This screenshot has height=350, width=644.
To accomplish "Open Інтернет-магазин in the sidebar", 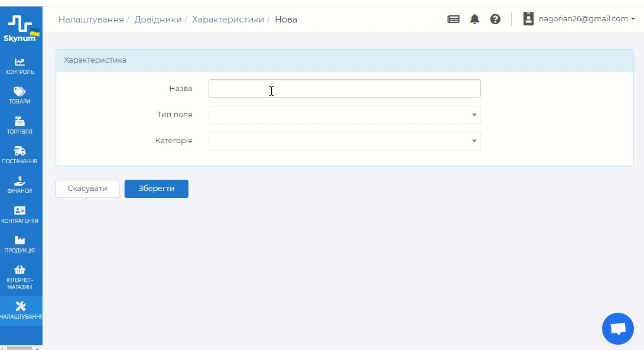I will tap(19, 278).
